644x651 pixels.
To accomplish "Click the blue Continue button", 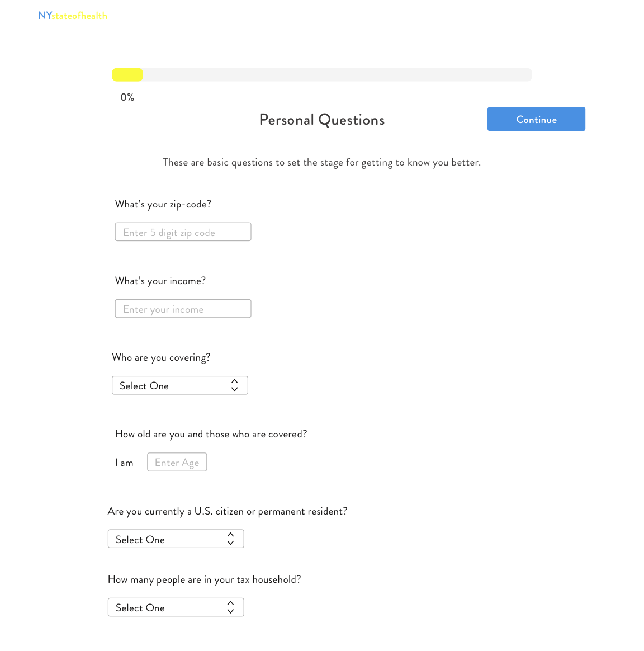I will (536, 119).
